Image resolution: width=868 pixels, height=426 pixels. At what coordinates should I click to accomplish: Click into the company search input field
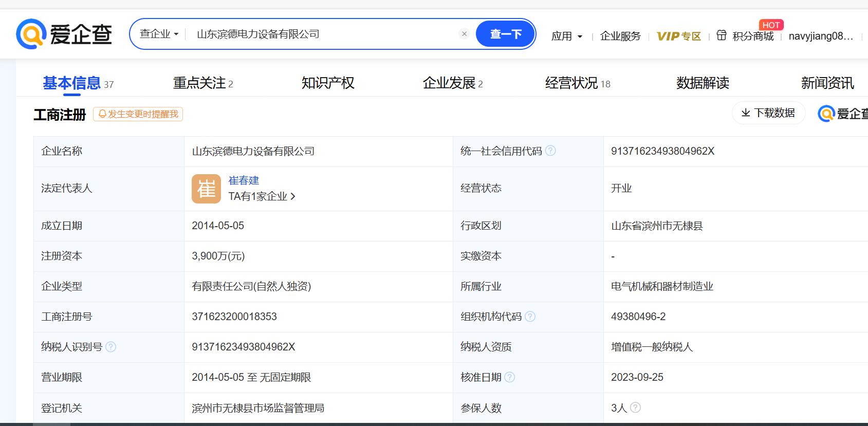tap(324, 34)
